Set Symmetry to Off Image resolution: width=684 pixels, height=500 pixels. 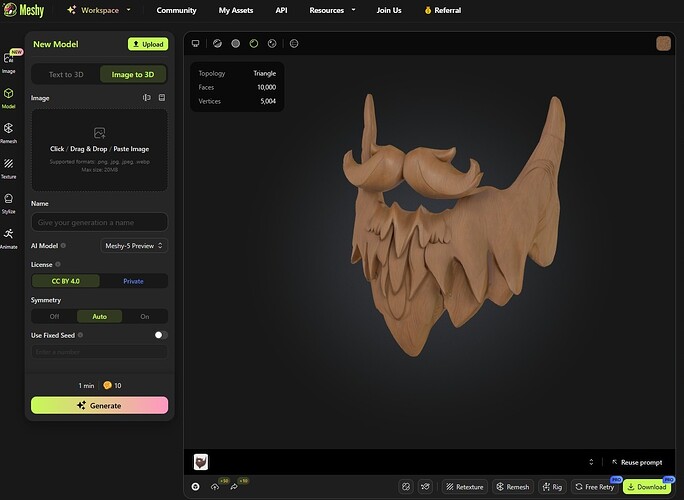point(54,316)
